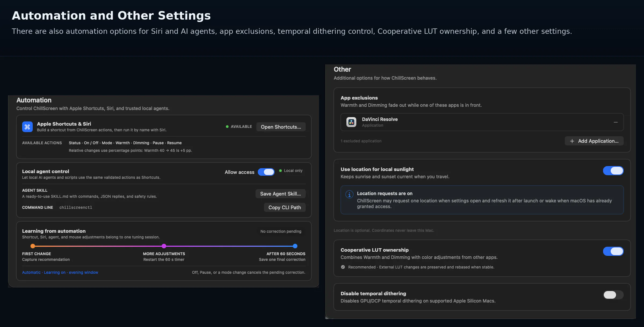This screenshot has width=644, height=327.
Task: Click the purple More Adjustments timeline dot
Action: pos(164,246)
